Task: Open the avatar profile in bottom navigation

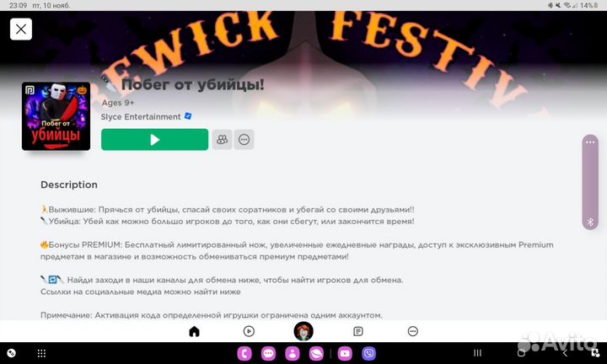Action: click(303, 331)
